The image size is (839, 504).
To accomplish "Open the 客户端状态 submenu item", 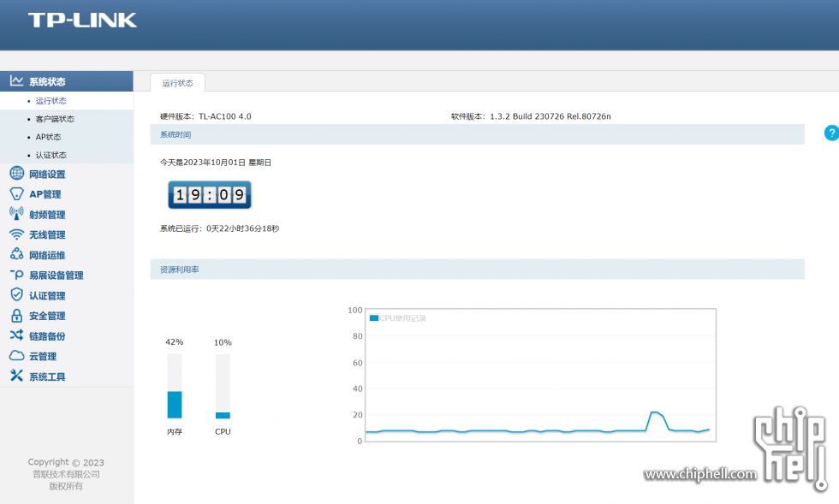I will [x=55, y=119].
